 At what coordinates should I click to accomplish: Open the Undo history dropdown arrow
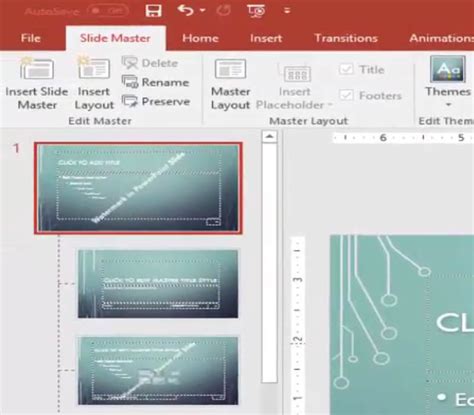[x=202, y=10]
